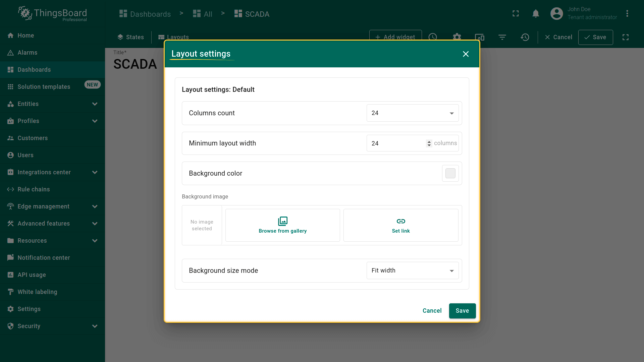This screenshot has width=644, height=362.
Task: Click the Set link chain icon
Action: pyautogui.click(x=401, y=221)
